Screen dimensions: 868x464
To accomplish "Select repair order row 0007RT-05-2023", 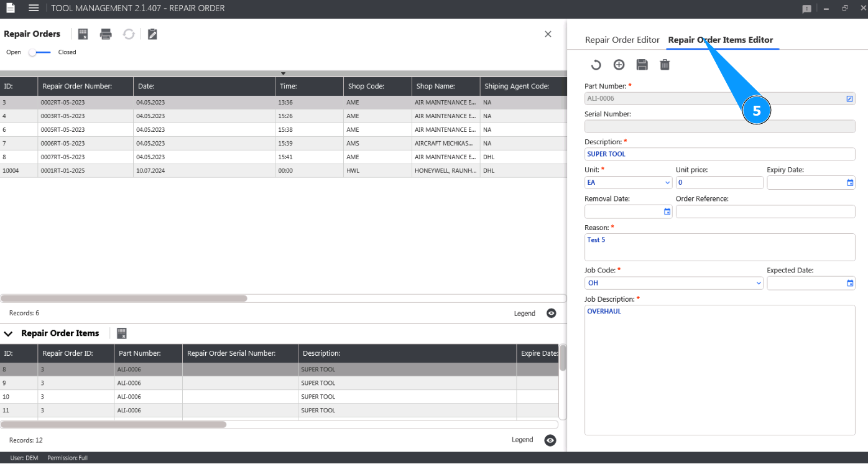I will [284, 157].
